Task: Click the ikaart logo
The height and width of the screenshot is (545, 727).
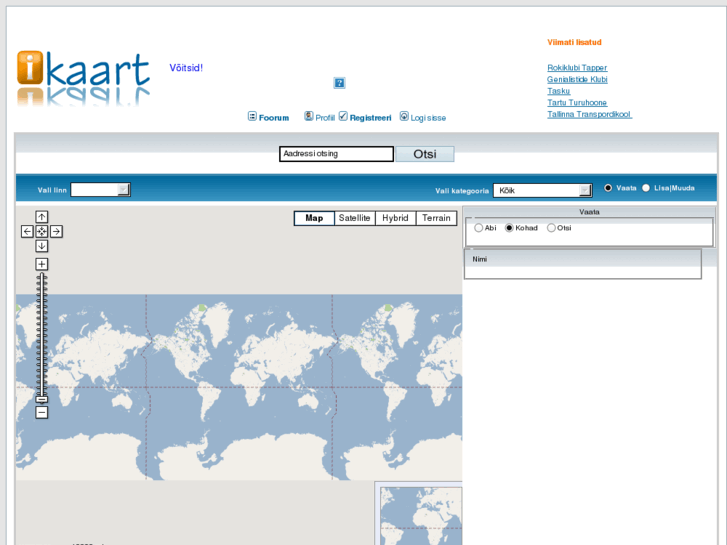Action: pos(83,78)
